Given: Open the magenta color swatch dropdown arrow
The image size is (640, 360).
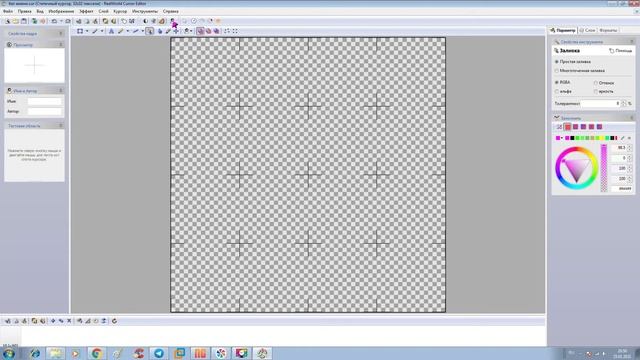Looking at the screenshot, I should (x=562, y=138).
